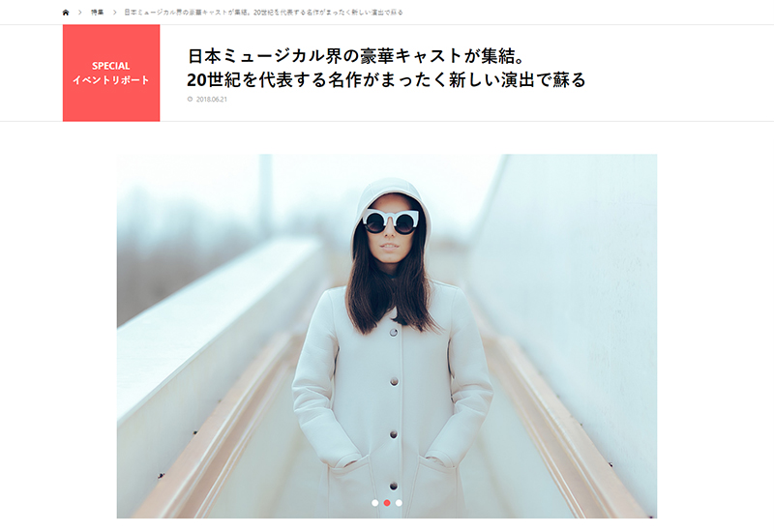The image size is (774, 532).
Task: Click the top coat button in photo
Action: [x=394, y=333]
